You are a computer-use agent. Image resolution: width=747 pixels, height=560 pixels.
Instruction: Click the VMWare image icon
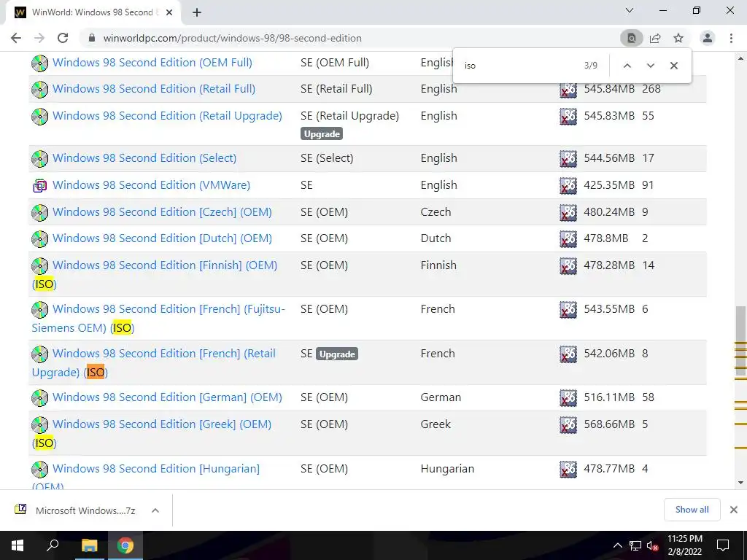point(40,185)
